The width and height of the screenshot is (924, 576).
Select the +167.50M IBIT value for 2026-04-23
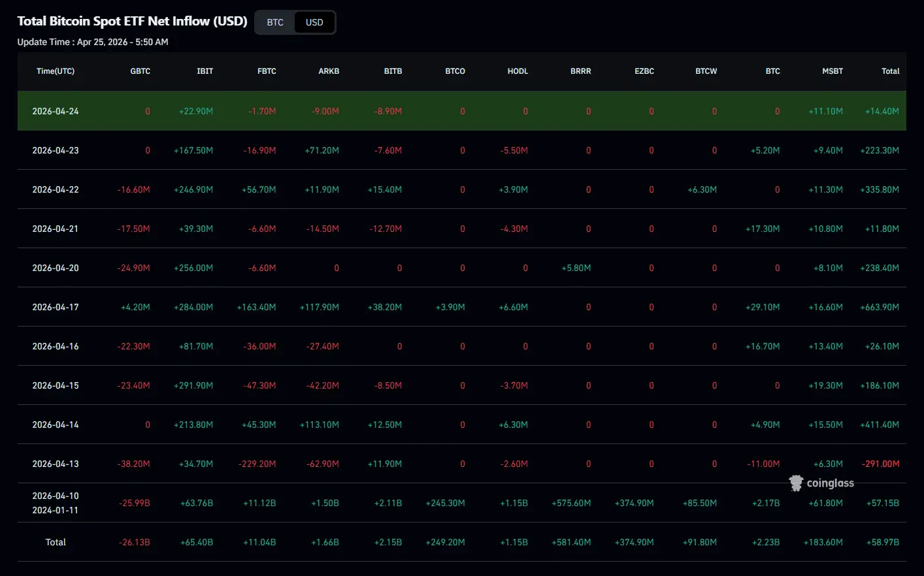point(193,150)
